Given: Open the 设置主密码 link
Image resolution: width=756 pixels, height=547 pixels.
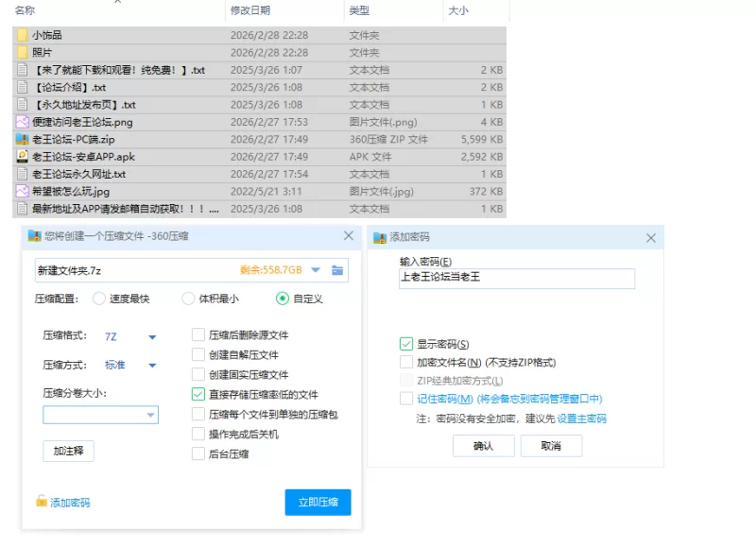Looking at the screenshot, I should (x=581, y=419).
